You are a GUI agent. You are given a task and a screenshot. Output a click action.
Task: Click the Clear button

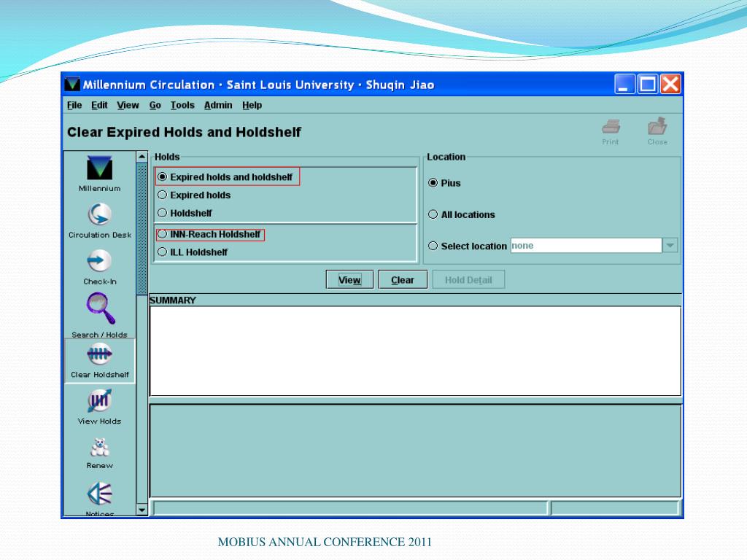click(x=403, y=279)
